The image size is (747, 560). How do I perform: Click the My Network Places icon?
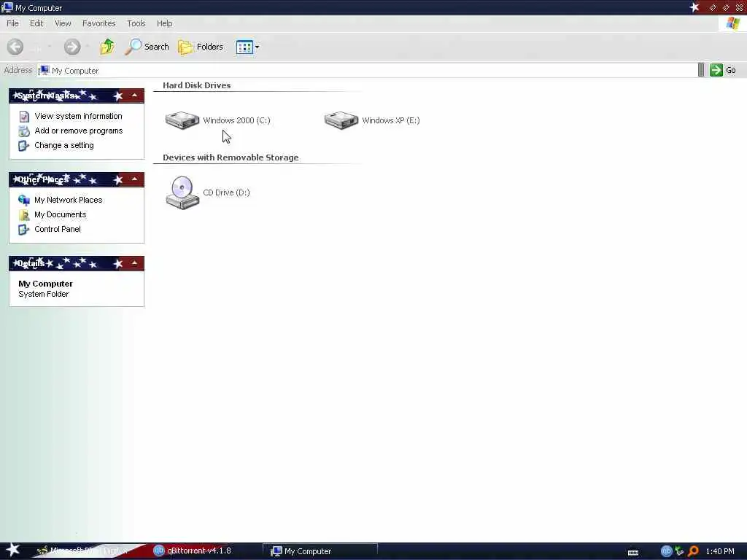(24, 200)
